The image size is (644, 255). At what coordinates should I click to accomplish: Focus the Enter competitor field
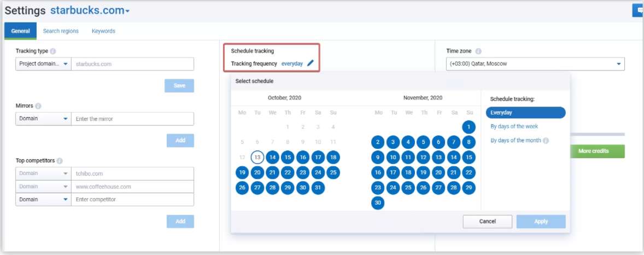[x=133, y=200]
